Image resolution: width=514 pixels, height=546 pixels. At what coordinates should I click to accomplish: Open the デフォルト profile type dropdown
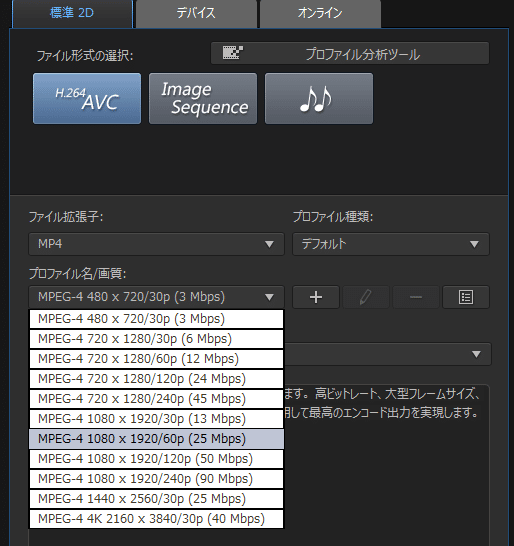coord(391,244)
